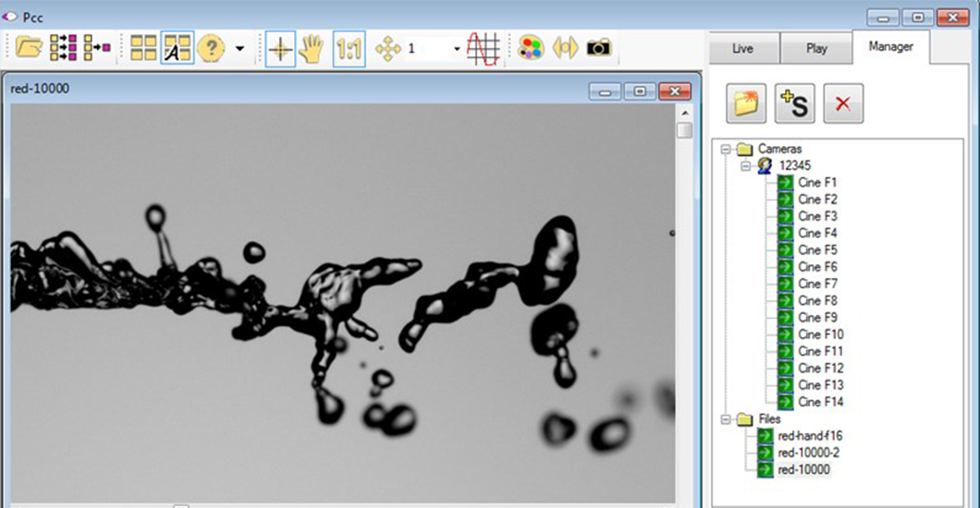
Task: Click the splash image in red-10000 window
Action: pyautogui.click(x=342, y=303)
